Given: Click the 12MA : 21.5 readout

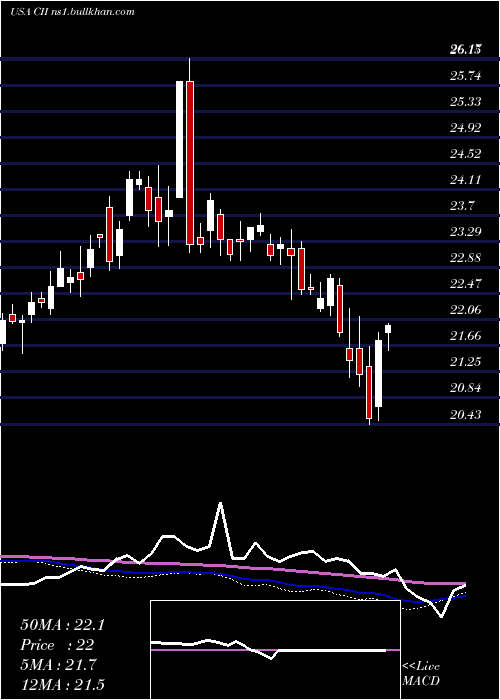Looking at the screenshot, I should click(x=62, y=684).
